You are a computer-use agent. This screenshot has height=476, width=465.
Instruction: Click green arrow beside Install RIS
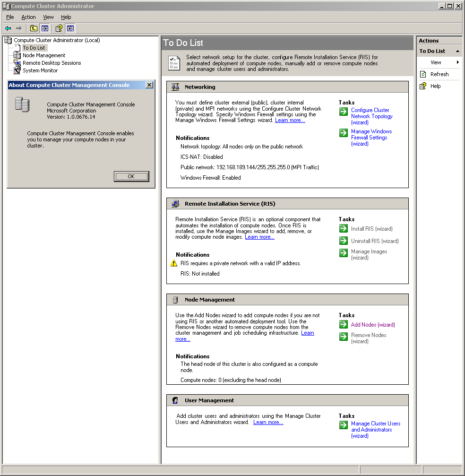344,229
